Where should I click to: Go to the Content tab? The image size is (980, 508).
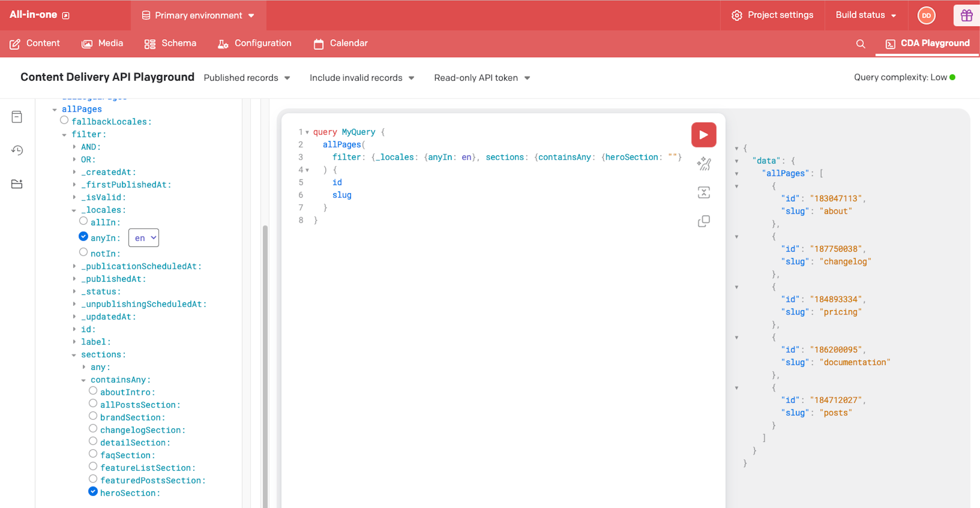click(x=34, y=44)
